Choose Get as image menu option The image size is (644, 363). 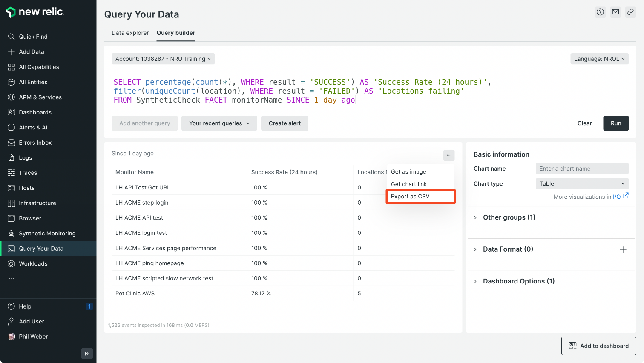pyautogui.click(x=420, y=172)
